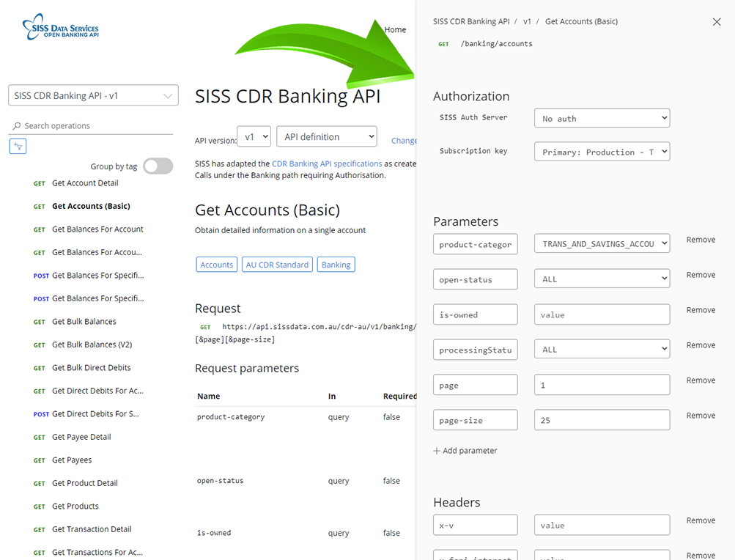The image size is (735, 560).
Task: Toggle the Group by tag switch
Action: click(158, 166)
